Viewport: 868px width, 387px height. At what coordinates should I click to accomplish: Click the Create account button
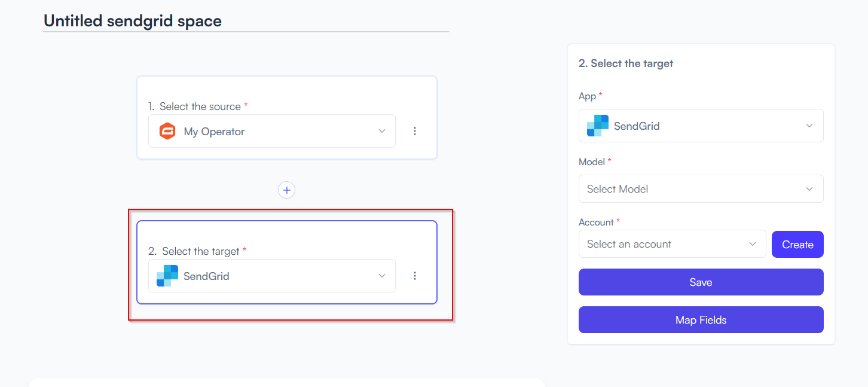[797, 245]
